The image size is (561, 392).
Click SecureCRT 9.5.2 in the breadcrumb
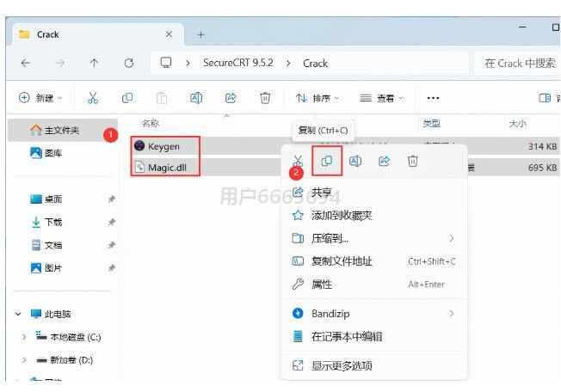pos(238,63)
